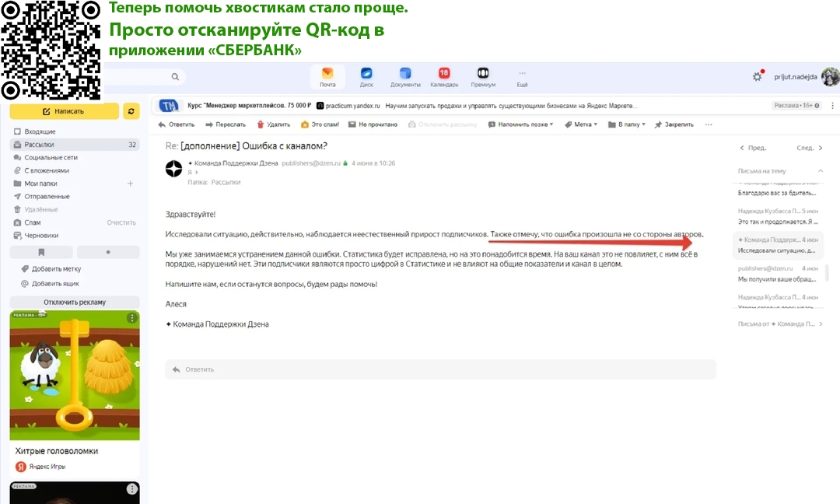Click Отключить рекламу button
840x504 pixels.
pos(75,302)
